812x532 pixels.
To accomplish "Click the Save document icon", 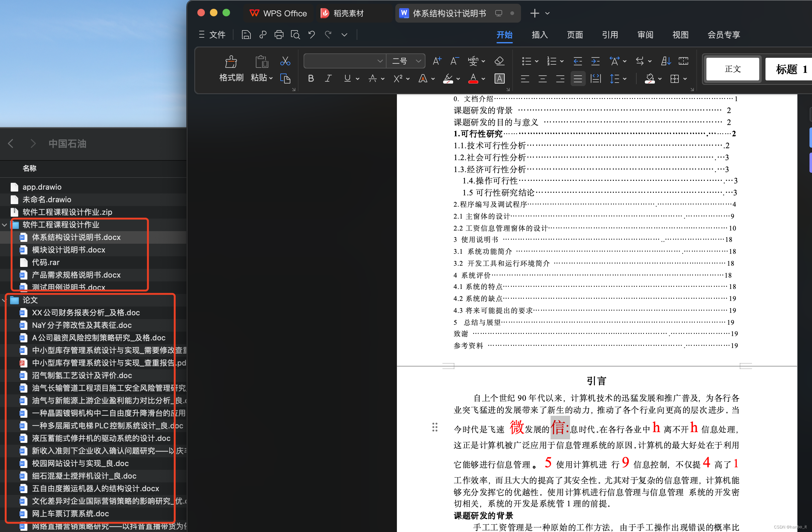I will point(246,35).
